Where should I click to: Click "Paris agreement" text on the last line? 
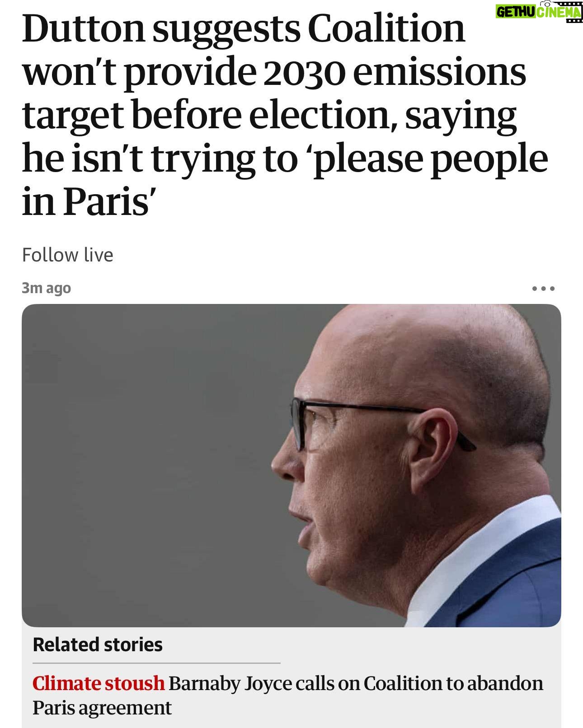[x=102, y=708]
